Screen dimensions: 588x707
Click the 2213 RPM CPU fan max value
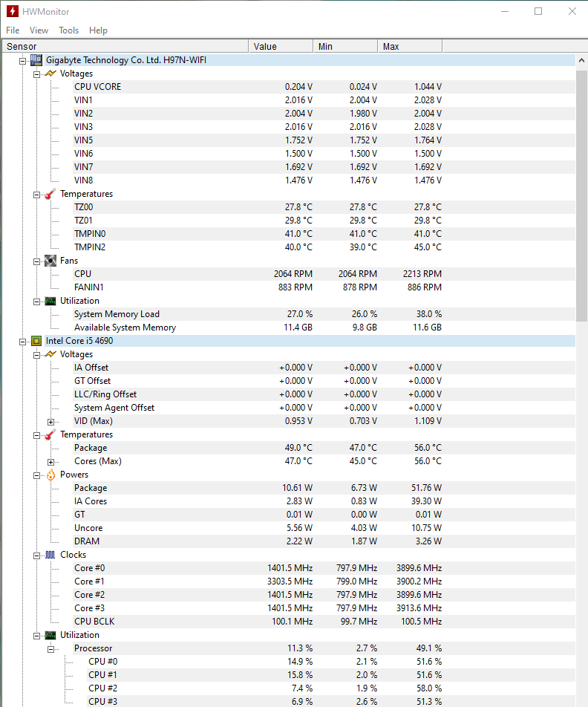(422, 274)
